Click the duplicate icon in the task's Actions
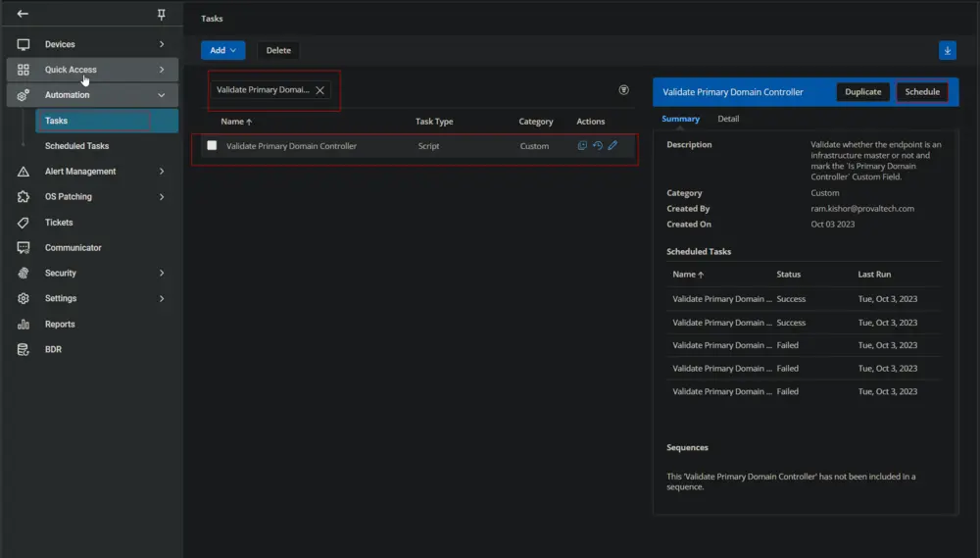980x558 pixels. [582, 145]
